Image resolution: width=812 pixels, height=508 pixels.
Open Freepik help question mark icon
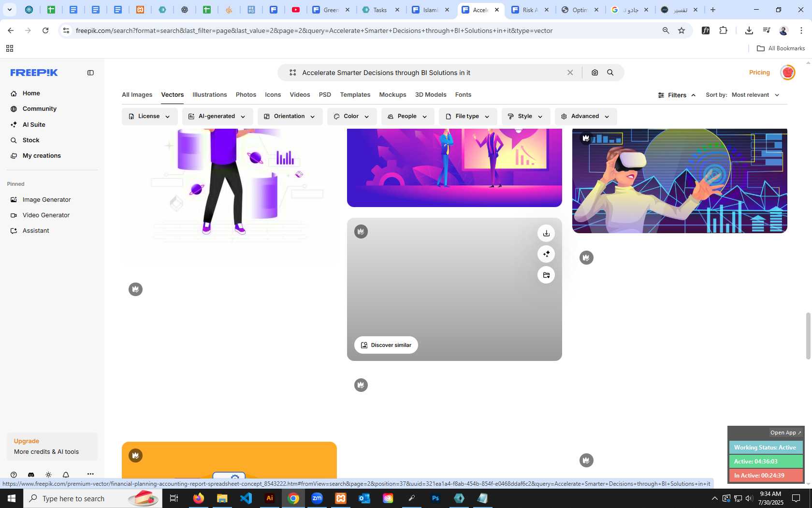14,475
